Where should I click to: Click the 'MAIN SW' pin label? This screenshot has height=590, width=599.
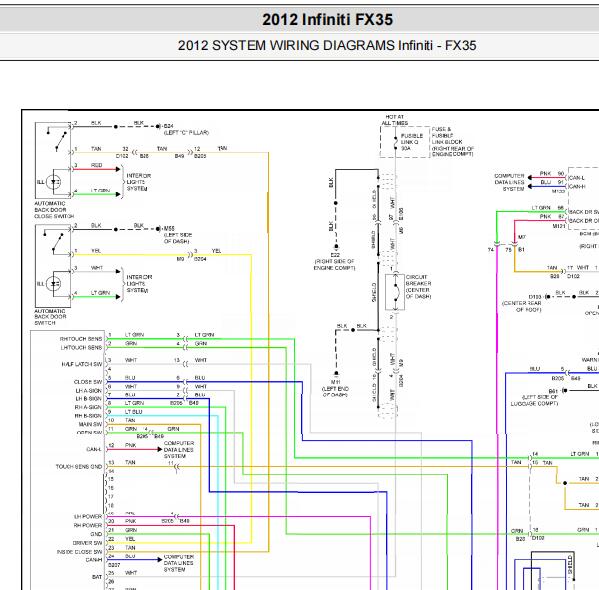90,424
